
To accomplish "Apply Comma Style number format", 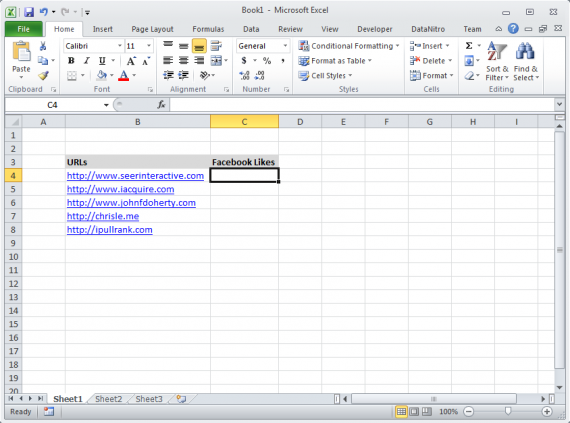I will pyautogui.click(x=282, y=61).
